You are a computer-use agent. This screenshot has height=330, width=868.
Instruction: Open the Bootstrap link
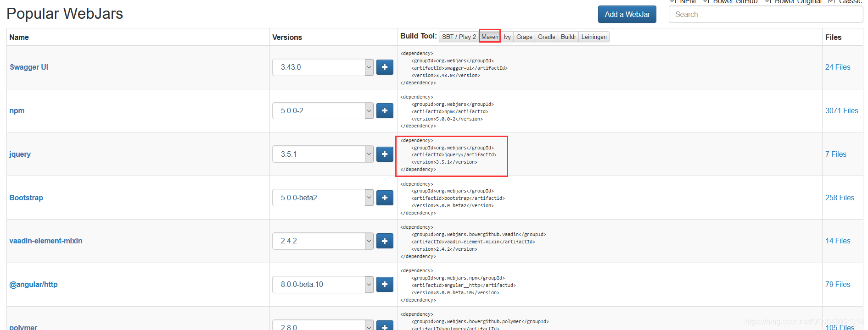[26, 198]
